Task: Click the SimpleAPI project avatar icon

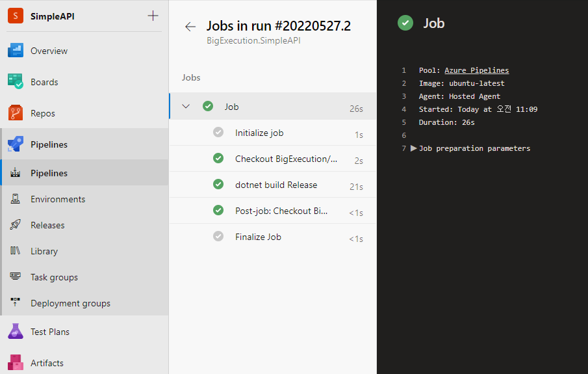Action: 16,16
